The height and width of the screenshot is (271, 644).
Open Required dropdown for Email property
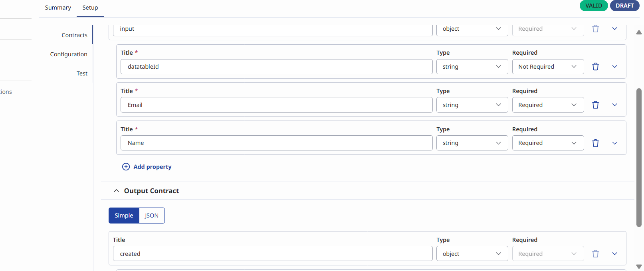point(548,105)
